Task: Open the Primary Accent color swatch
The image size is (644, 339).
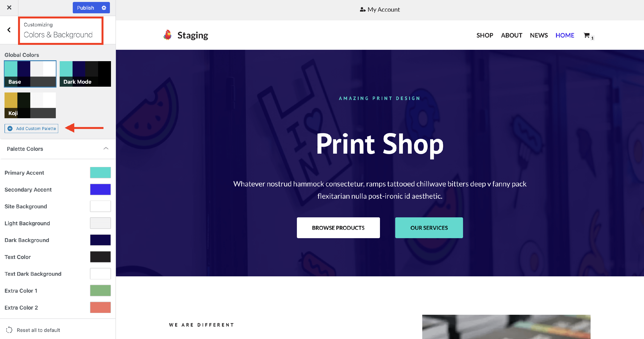Action: (x=100, y=172)
